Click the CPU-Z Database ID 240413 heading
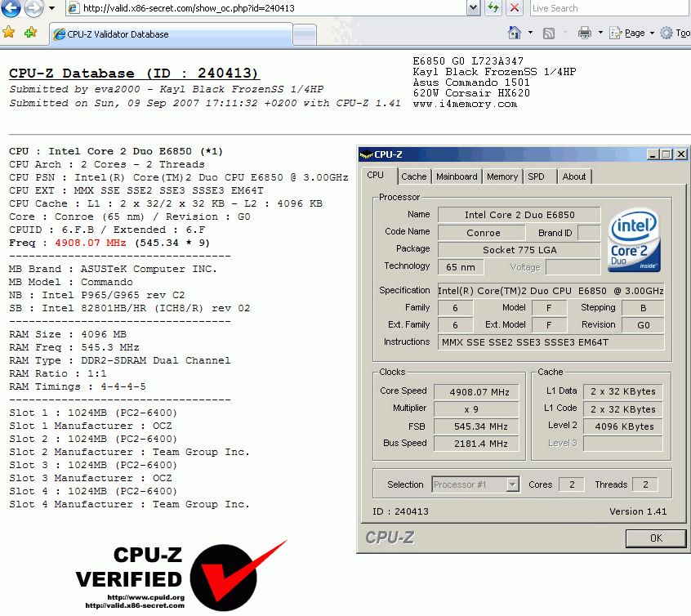The image size is (691, 616). tap(133, 73)
